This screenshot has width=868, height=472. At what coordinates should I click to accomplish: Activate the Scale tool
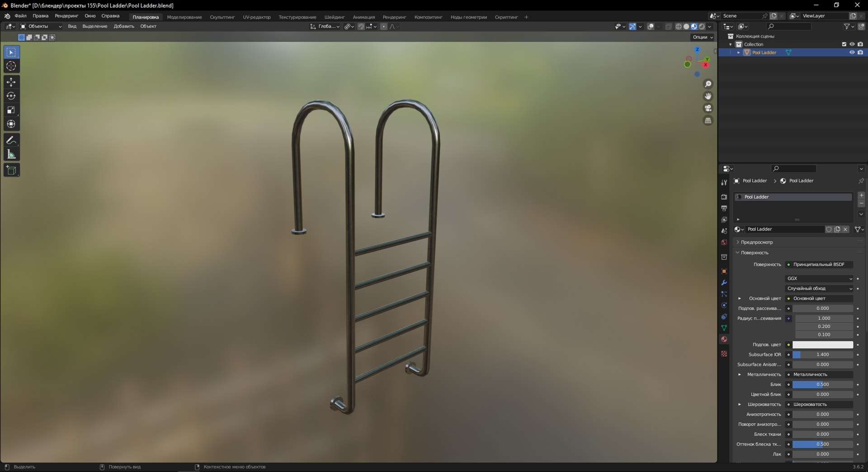[11, 110]
